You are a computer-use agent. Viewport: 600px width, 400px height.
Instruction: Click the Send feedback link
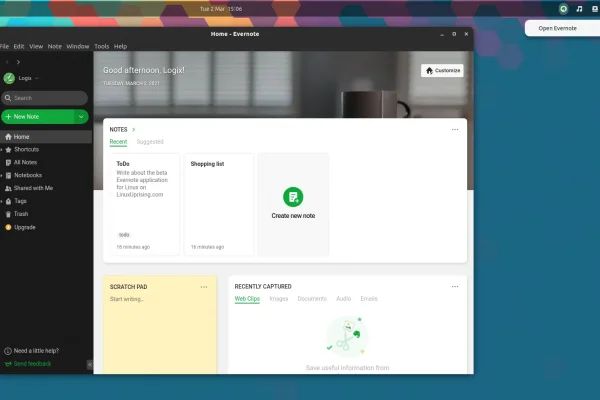point(33,364)
